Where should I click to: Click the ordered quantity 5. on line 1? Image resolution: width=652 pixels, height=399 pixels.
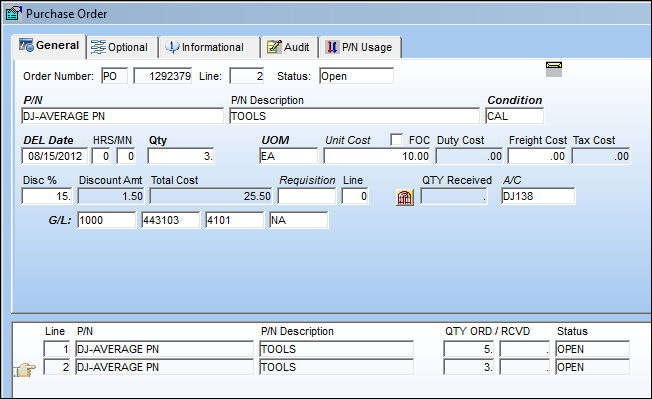click(469, 349)
